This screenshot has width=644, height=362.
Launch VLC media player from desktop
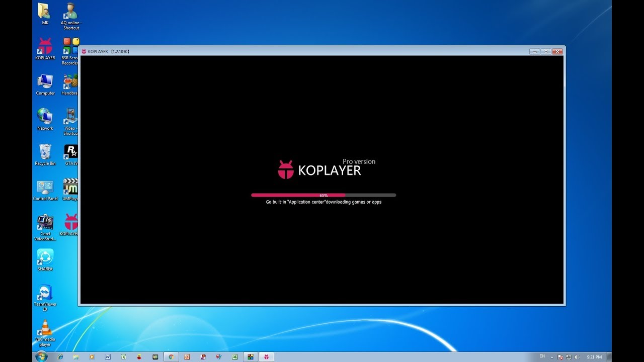[45, 333]
